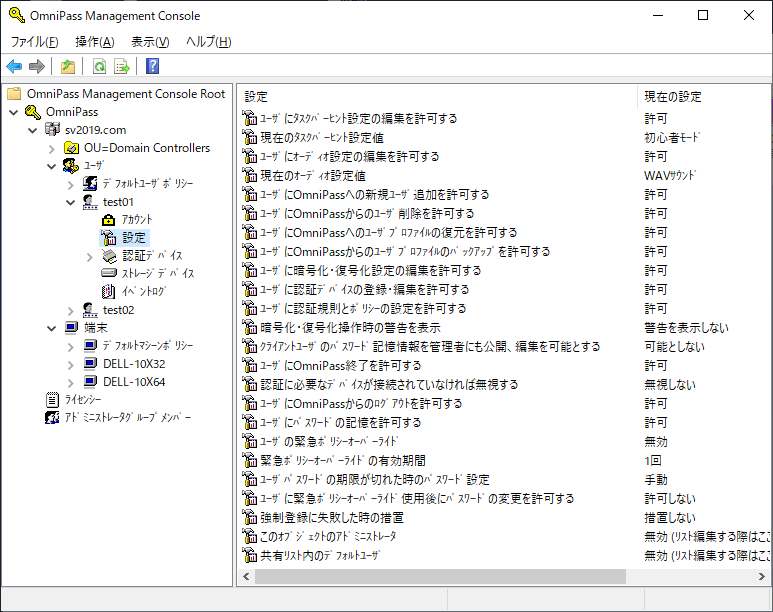Click the ユーザ users group icon
Screen dimensions: 773x612
tap(71, 166)
